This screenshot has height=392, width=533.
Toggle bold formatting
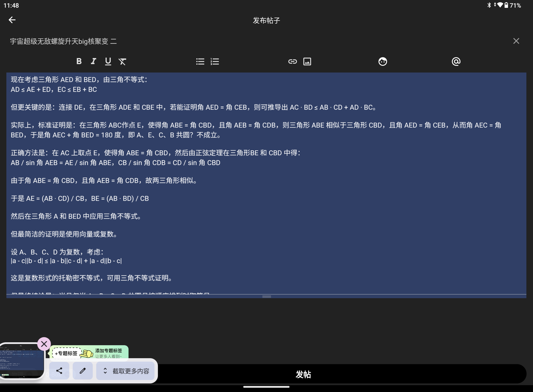(79, 61)
